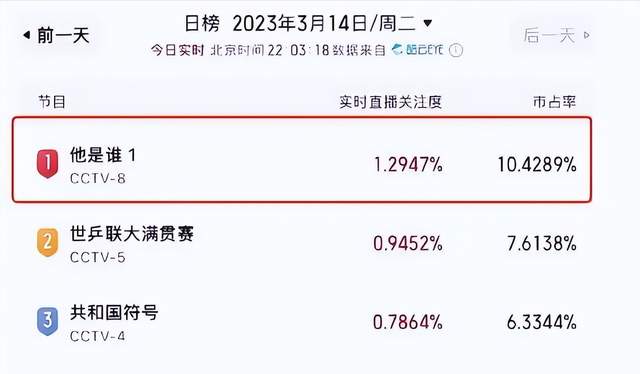
Task: Go to the previous day (前一天)
Action: tap(56, 36)
